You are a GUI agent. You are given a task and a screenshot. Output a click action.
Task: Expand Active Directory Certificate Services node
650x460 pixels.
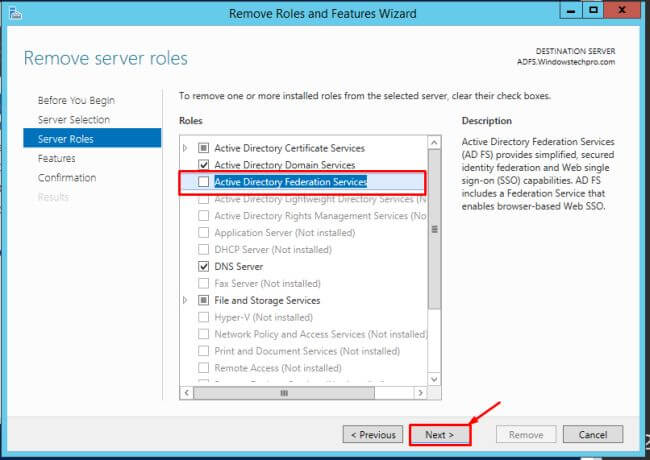tap(185, 148)
